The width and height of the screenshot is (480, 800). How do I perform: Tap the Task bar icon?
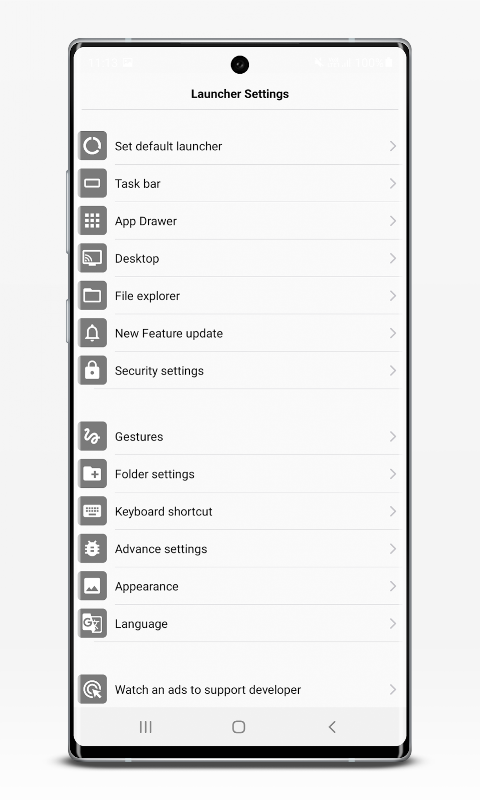(x=92, y=183)
